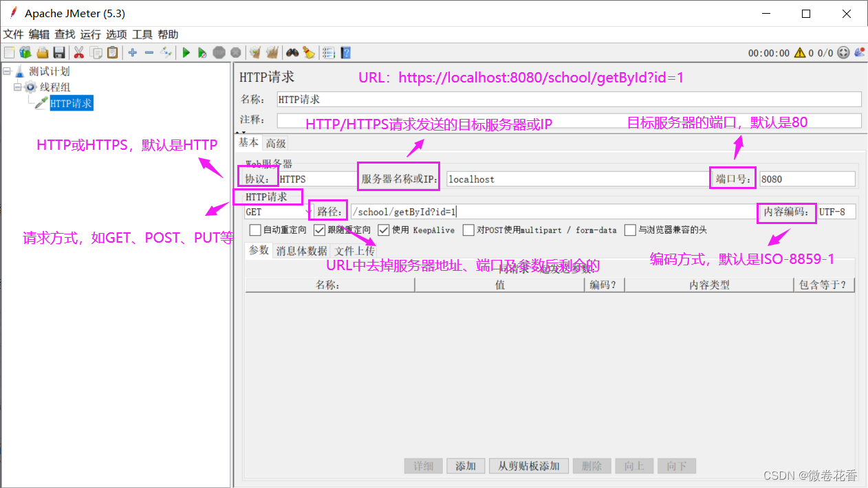The height and width of the screenshot is (488, 868).
Task: Select the 参数 tab
Action: [x=259, y=250]
